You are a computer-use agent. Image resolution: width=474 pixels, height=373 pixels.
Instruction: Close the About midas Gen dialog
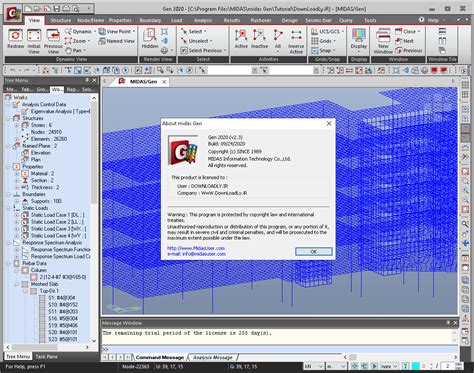tap(329, 123)
